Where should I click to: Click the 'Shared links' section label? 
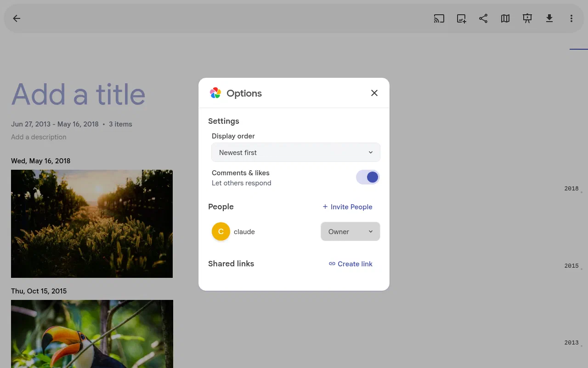pos(231,264)
